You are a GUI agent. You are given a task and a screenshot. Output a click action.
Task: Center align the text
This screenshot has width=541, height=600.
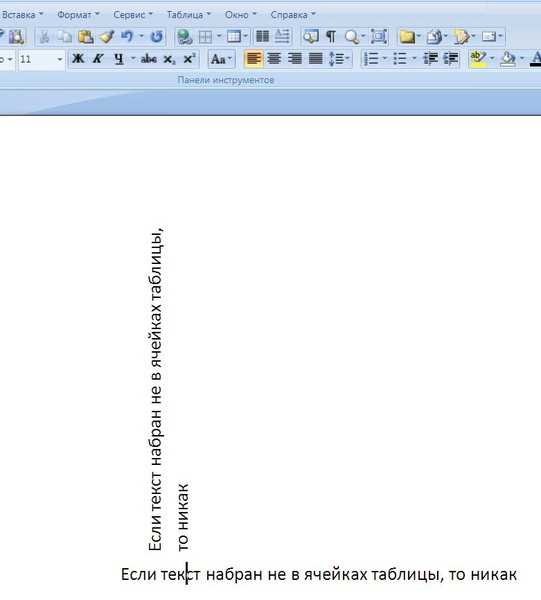pos(274,59)
